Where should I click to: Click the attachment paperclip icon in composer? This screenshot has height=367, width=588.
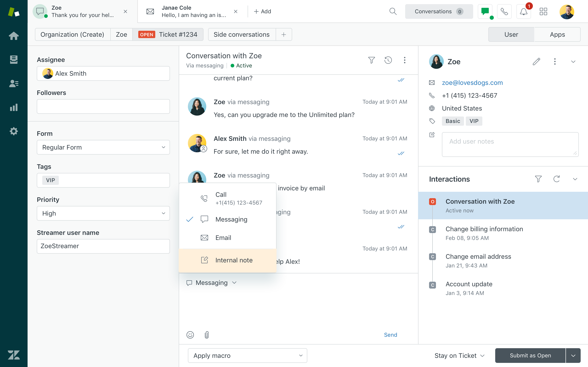tap(206, 334)
